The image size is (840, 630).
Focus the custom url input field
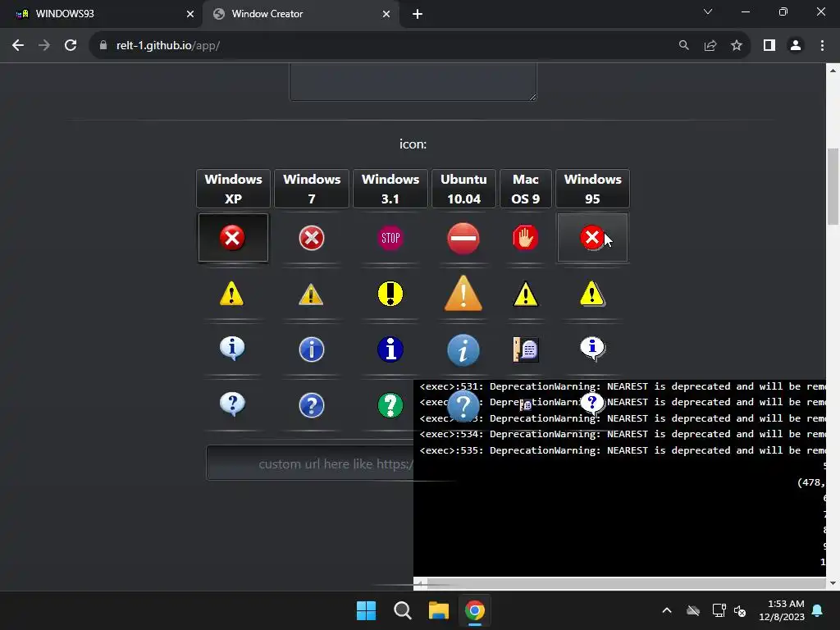[x=310, y=463]
